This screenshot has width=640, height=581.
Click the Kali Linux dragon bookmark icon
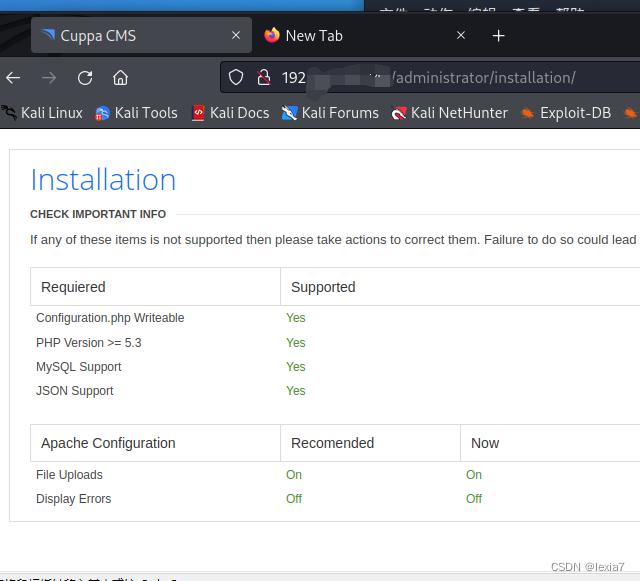9,113
